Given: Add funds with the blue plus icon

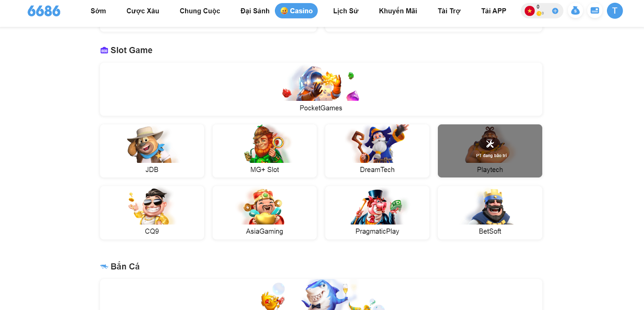Looking at the screenshot, I should click(x=555, y=11).
